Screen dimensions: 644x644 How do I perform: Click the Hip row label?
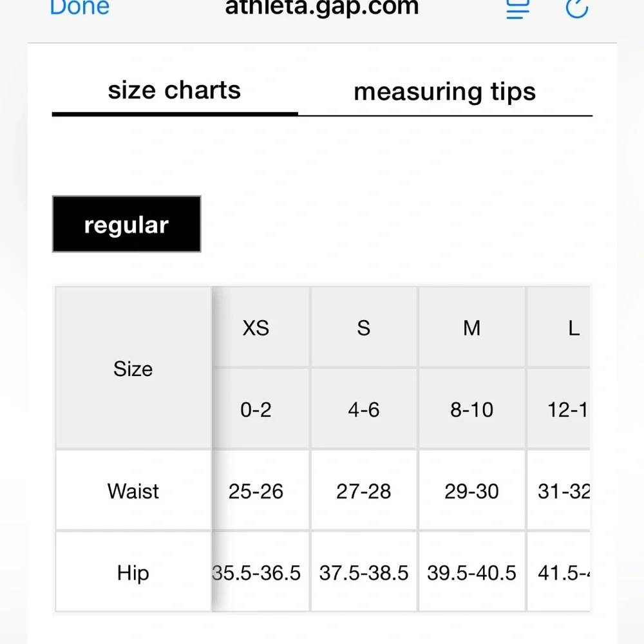(133, 572)
